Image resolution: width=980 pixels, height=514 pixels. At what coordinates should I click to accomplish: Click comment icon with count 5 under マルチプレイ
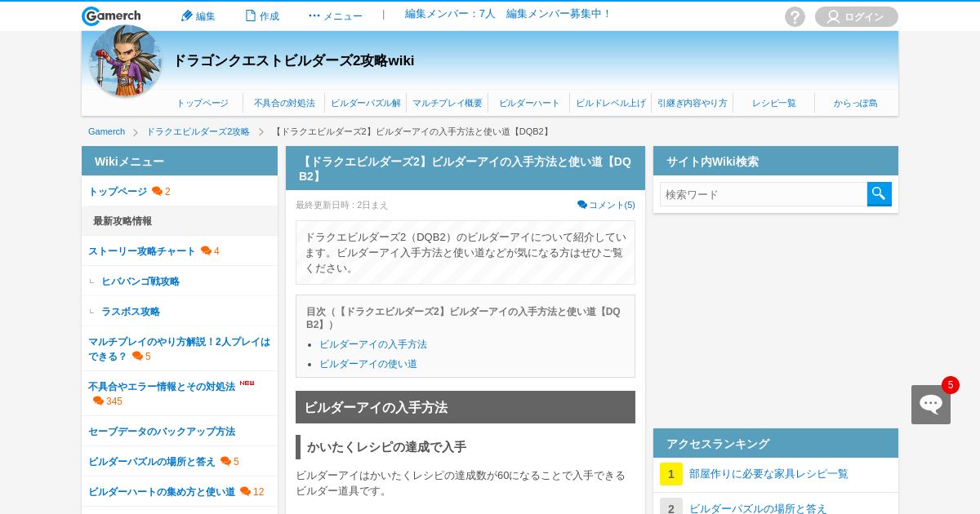click(137, 357)
